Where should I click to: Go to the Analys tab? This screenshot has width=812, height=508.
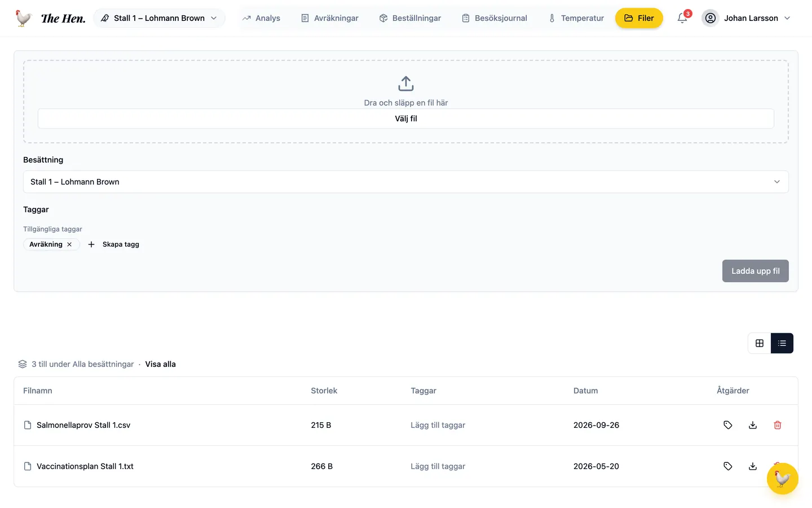pos(261,18)
